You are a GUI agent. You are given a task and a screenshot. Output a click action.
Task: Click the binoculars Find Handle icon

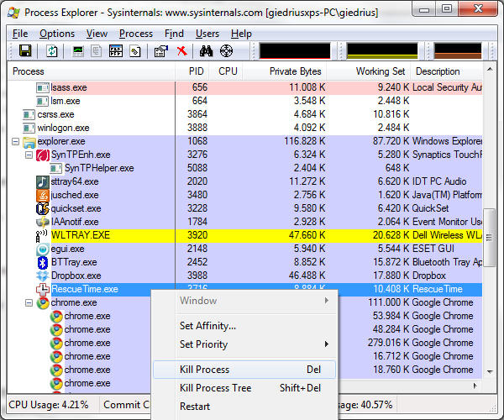pyautogui.click(x=206, y=51)
